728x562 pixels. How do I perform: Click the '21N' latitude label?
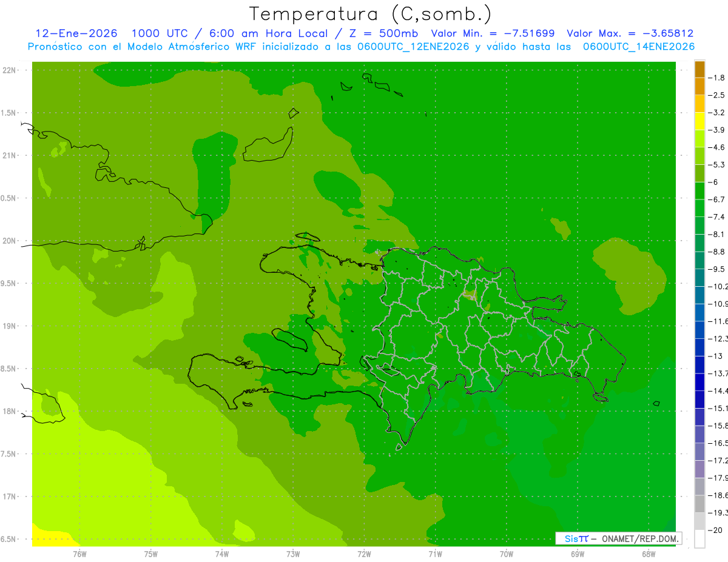[9, 156]
